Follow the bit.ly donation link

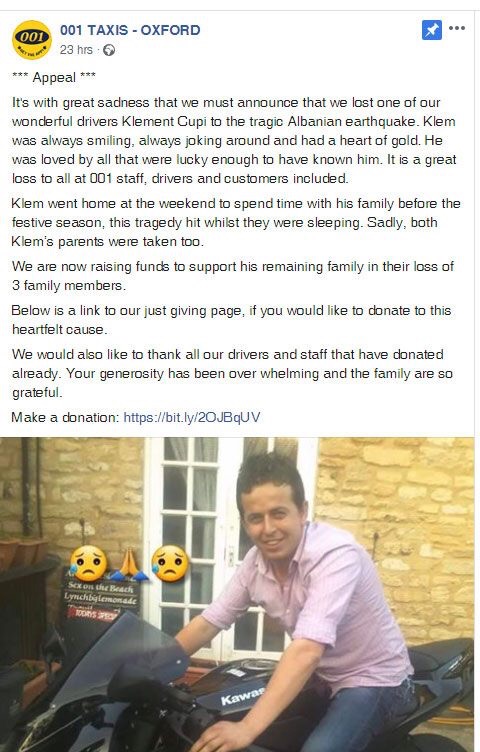tap(192, 417)
